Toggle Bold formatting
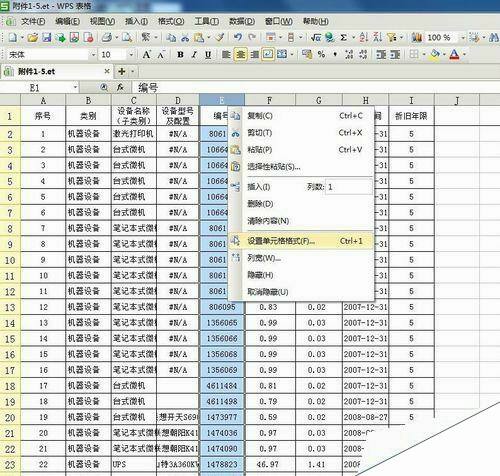The image size is (500, 476). [x=180, y=55]
